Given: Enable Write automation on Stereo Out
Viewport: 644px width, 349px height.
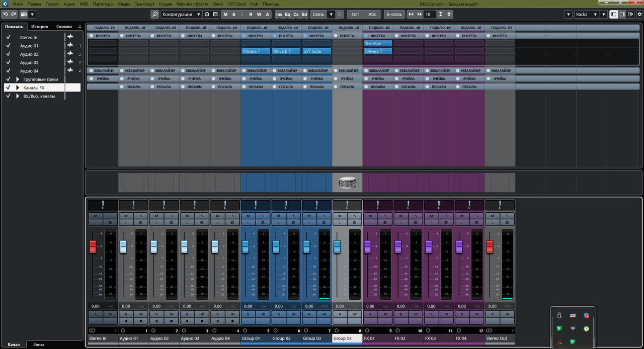Looking at the screenshot, I should pos(508,314).
